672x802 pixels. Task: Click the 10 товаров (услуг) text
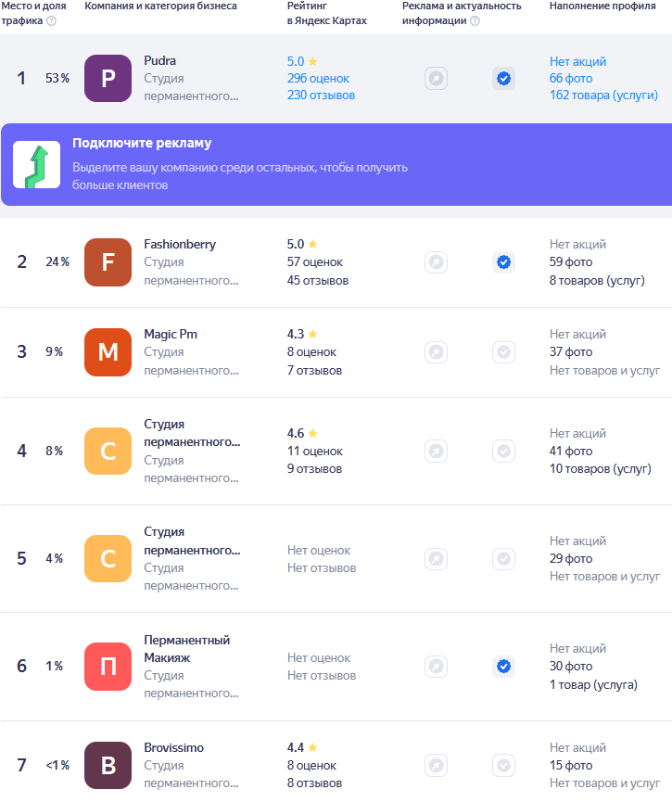pos(601,468)
